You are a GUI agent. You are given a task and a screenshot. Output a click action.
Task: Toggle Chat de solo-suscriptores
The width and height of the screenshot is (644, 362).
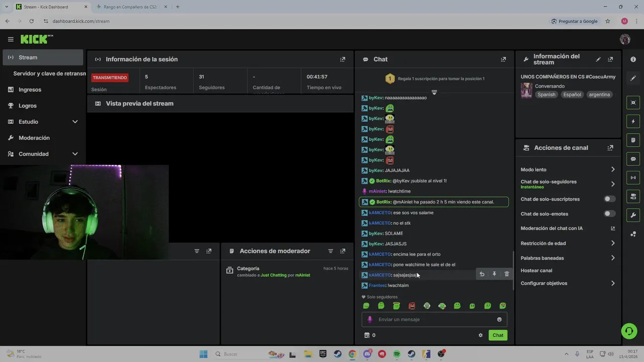(x=609, y=199)
